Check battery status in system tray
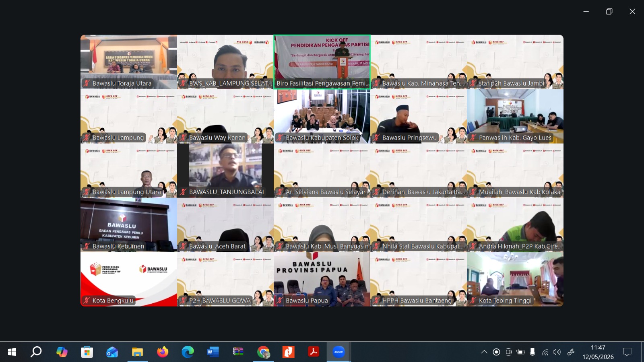 (520, 352)
